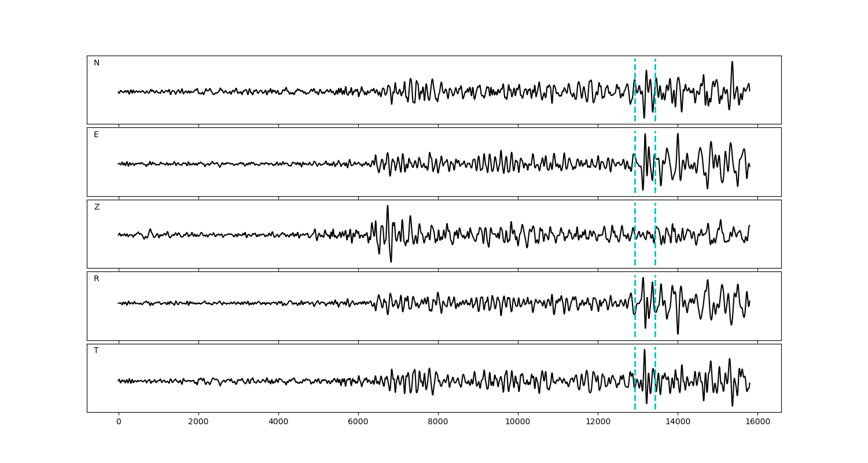
Task: Click the x-axis tick label 8000
Action: click(438, 422)
